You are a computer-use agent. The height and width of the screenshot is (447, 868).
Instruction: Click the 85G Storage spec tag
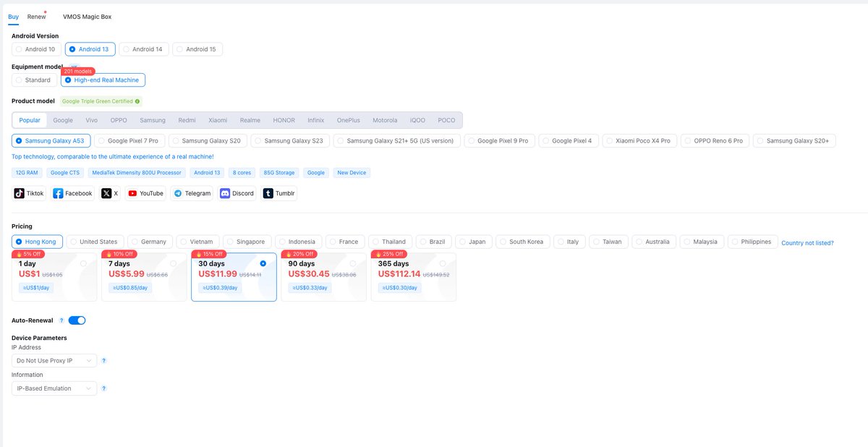279,173
